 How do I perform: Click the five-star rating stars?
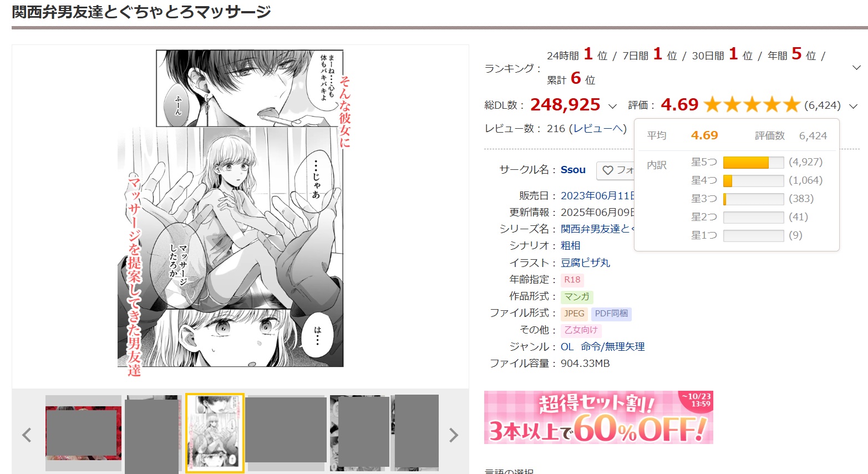tap(752, 104)
